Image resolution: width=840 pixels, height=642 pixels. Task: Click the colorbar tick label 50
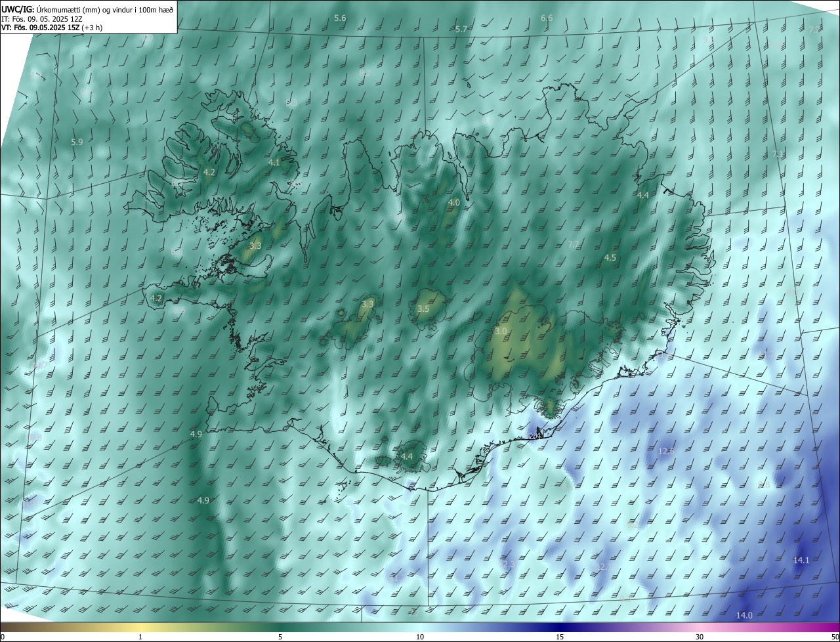(835, 637)
